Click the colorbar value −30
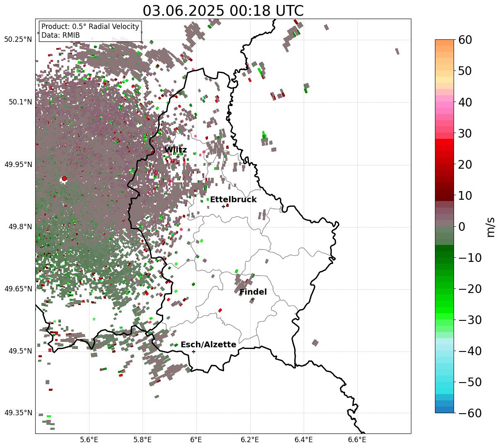The image size is (500, 448). coord(470,320)
